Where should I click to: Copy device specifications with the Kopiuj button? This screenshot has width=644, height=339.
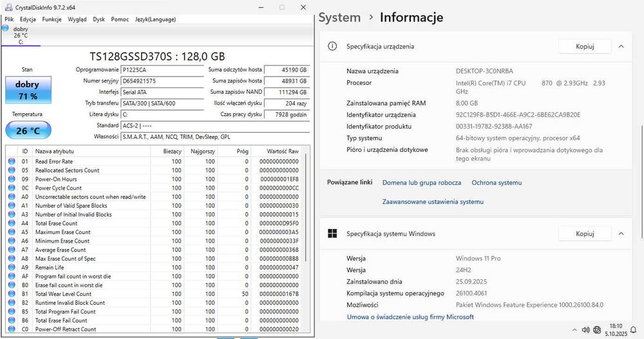tap(584, 46)
